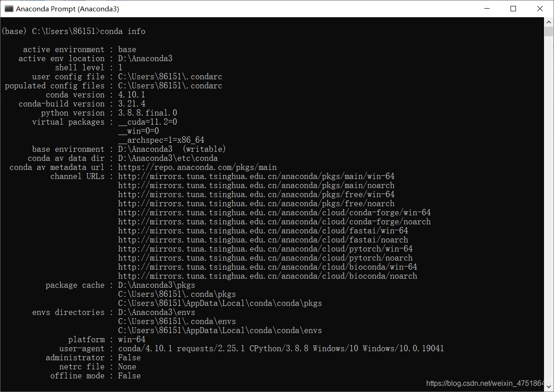The height and width of the screenshot is (392, 554).
Task: Click the '__archspec=1=x86_64' virtual package
Action: click(161, 140)
